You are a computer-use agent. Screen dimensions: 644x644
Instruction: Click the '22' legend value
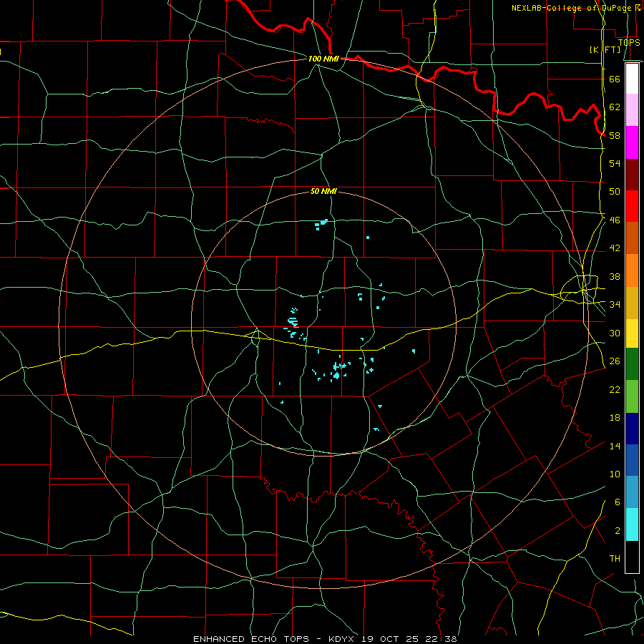pyautogui.click(x=615, y=390)
